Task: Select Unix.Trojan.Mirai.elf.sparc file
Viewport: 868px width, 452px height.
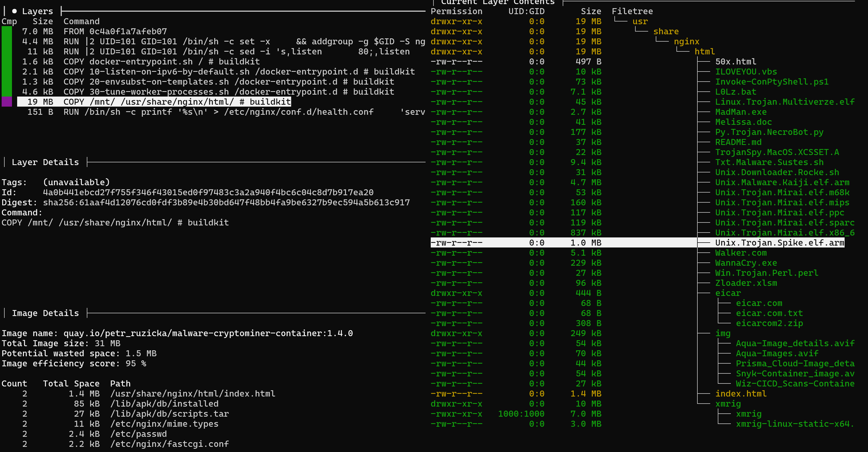Action: pyautogui.click(x=785, y=223)
